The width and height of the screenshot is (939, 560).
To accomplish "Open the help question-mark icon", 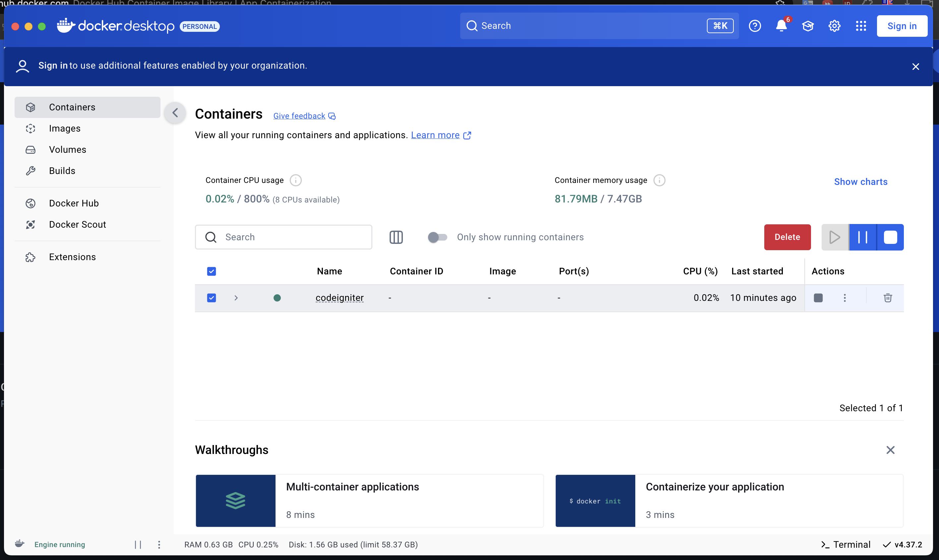I will click(x=755, y=26).
